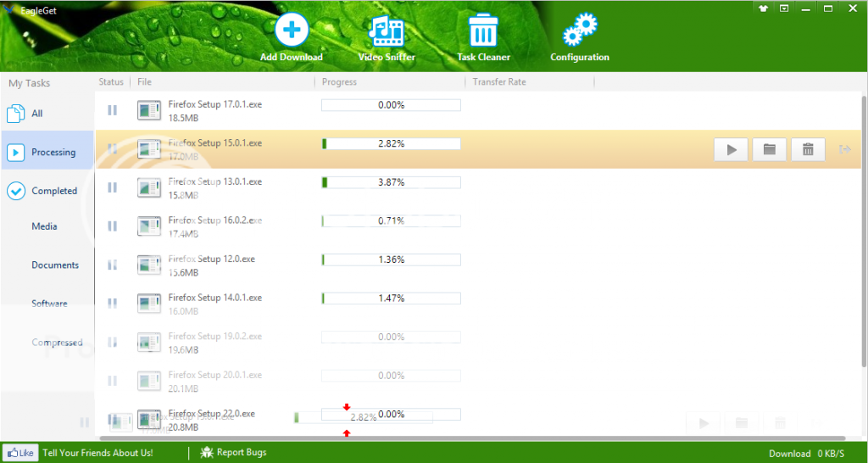Click pause status icon for Firefox Setup 20.0.1
The height and width of the screenshot is (463, 868).
[x=113, y=381]
